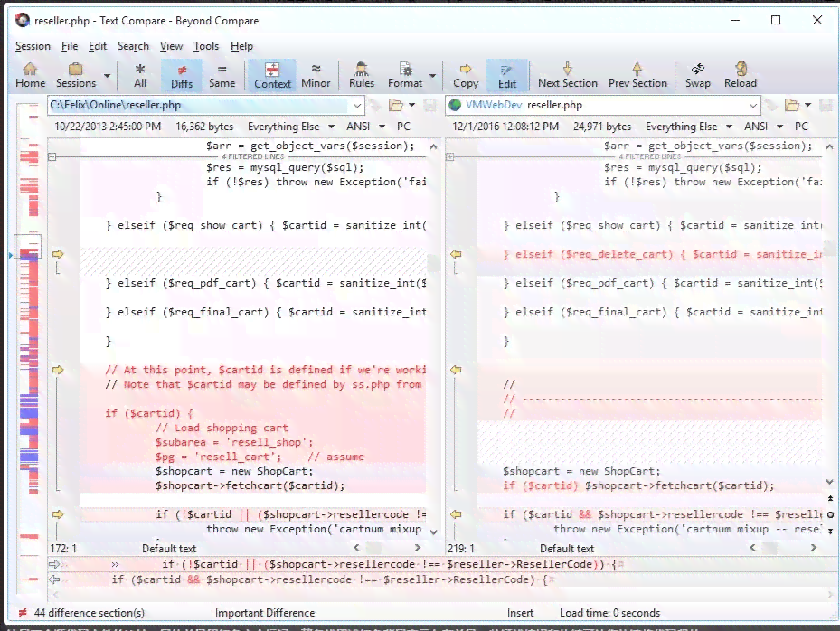Toggle the All display filter
840x631 pixels.
140,75
